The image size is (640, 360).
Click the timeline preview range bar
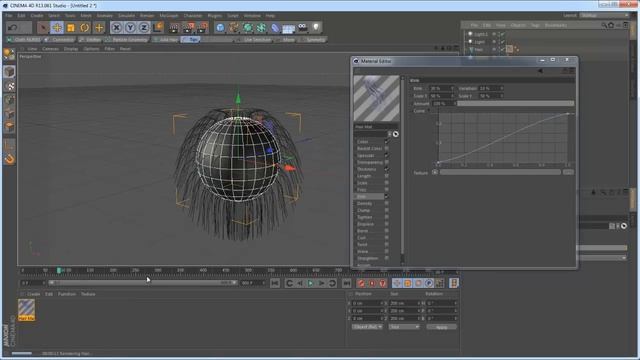click(142, 282)
